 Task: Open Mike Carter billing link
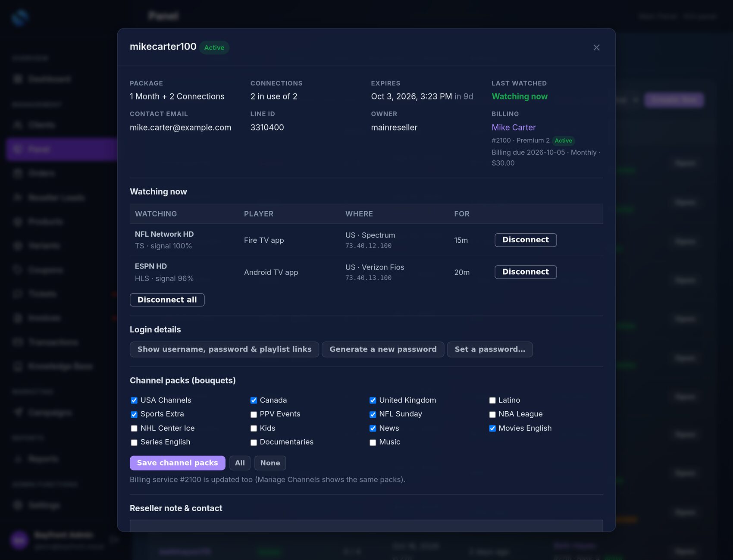(514, 128)
